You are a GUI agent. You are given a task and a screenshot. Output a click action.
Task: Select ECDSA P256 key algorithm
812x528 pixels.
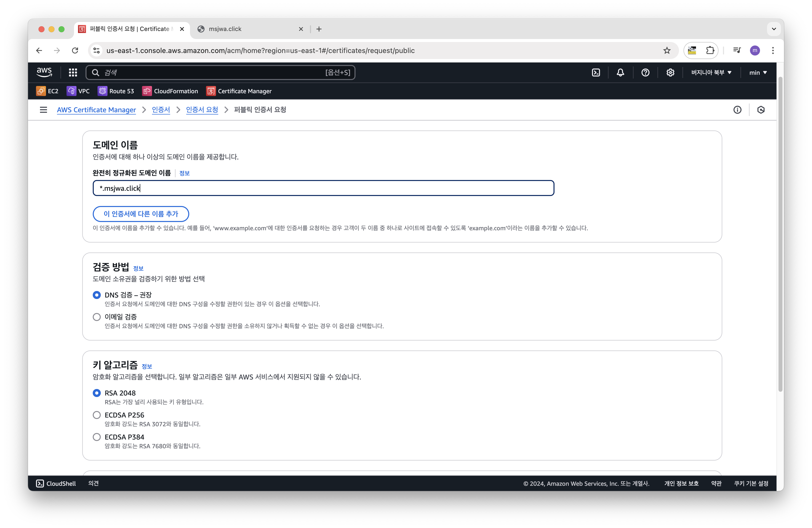click(97, 415)
